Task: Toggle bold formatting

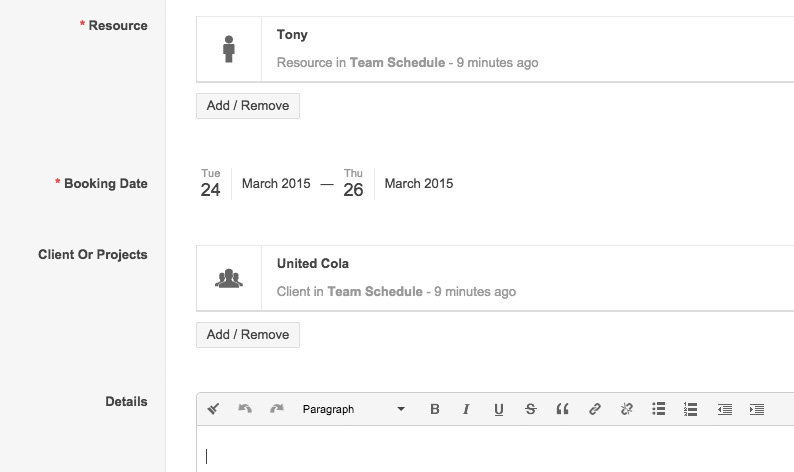Action: 434,409
